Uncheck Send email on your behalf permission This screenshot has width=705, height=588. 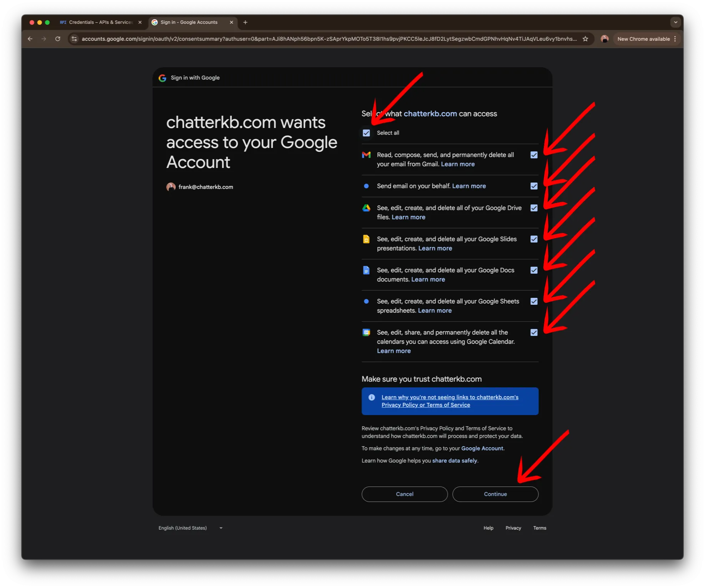click(534, 186)
